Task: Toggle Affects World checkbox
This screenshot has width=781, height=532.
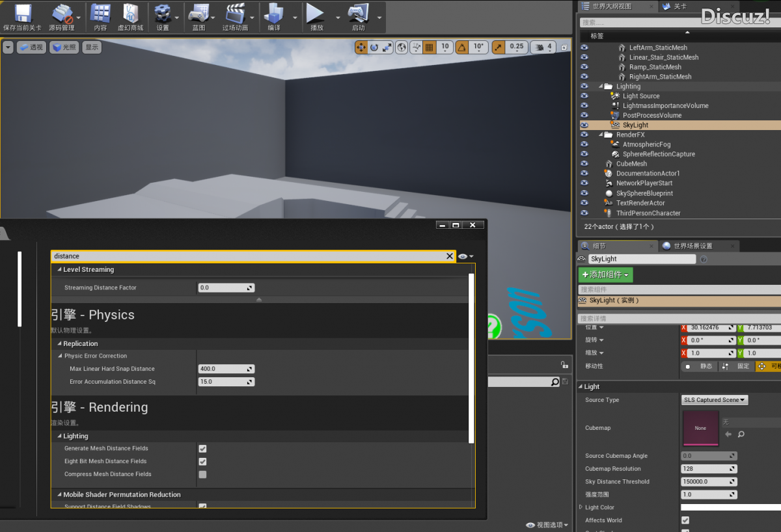Action: coord(685,520)
